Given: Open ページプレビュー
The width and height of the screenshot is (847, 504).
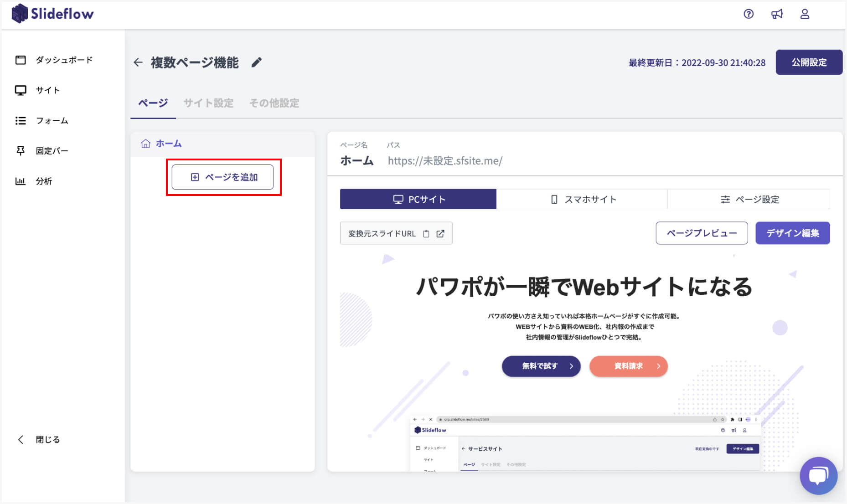Looking at the screenshot, I should pos(702,233).
